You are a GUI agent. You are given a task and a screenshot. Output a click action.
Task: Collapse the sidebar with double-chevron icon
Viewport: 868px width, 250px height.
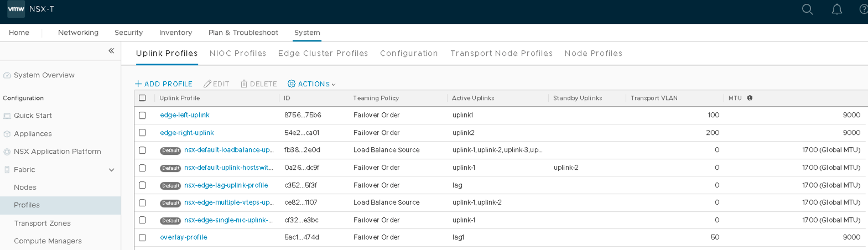click(x=111, y=50)
